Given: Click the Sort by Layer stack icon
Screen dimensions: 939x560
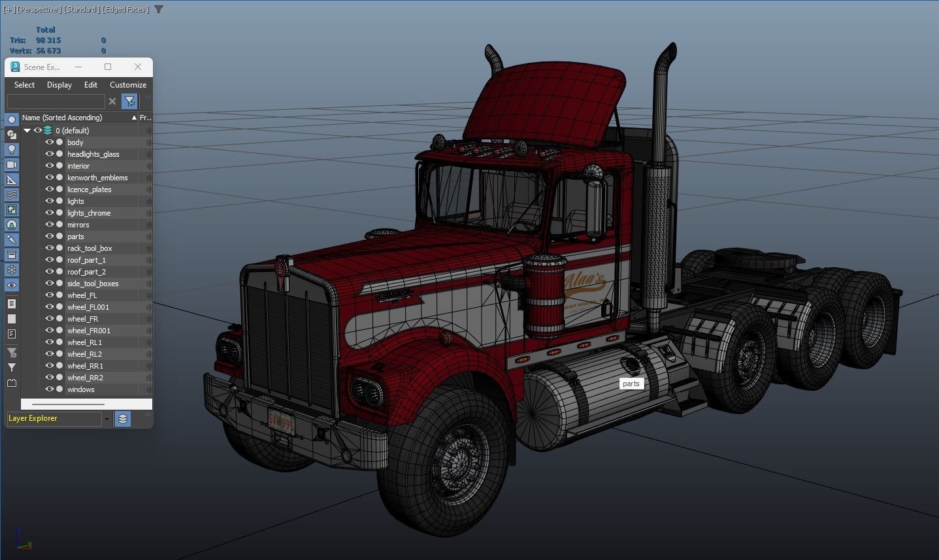Looking at the screenshot, I should (122, 419).
